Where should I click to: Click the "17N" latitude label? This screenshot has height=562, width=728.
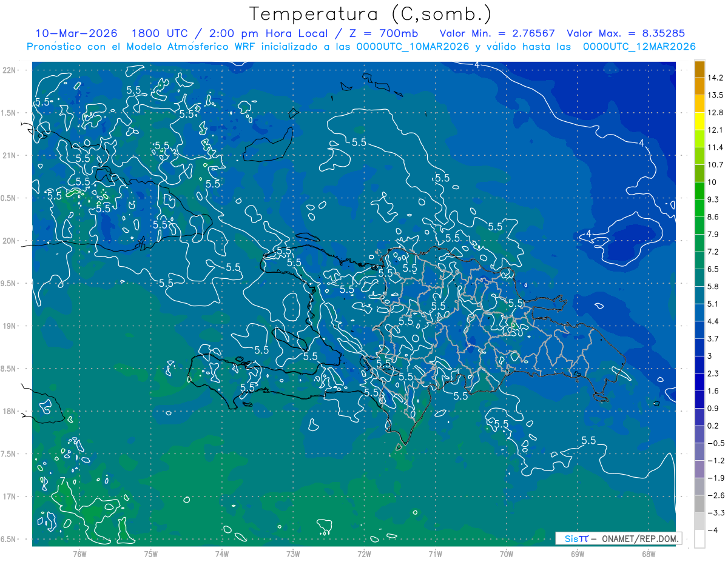pos(10,497)
